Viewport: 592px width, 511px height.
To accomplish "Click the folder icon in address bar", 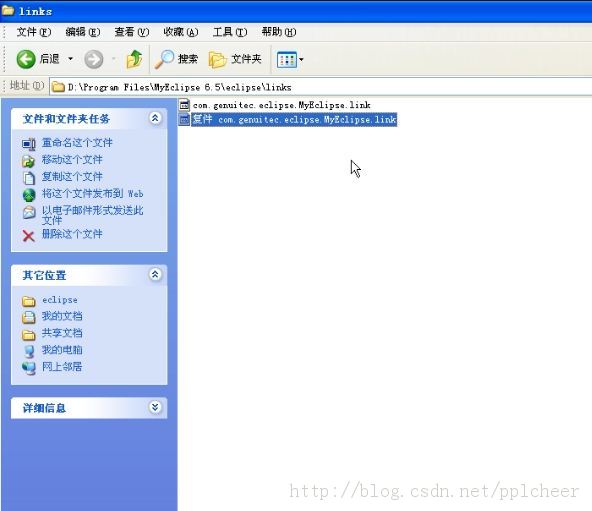I will tap(58, 87).
